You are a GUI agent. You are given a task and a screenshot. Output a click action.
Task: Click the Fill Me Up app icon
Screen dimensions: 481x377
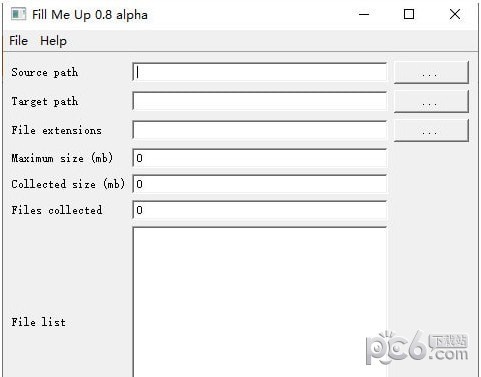point(18,14)
